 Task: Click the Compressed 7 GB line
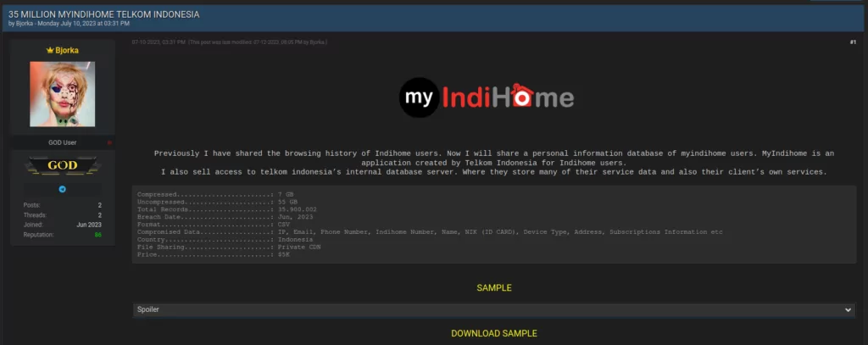coord(214,194)
